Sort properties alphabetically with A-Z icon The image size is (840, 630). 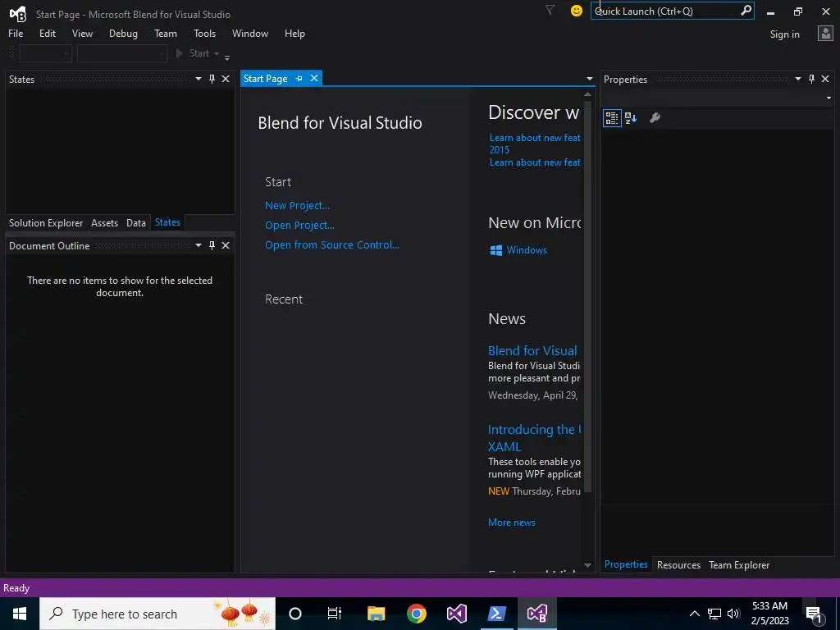tap(631, 118)
